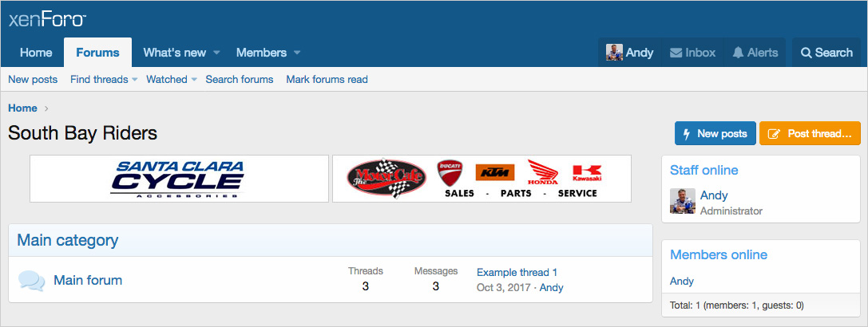Switch to the Home tab

(36, 53)
